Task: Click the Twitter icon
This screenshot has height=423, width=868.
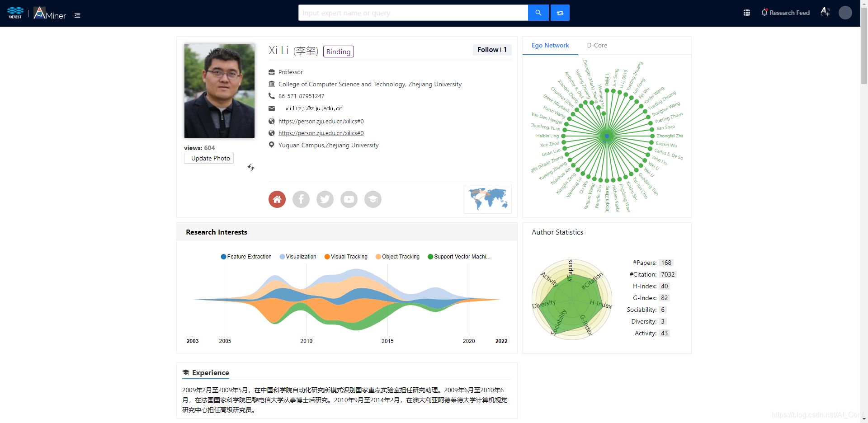Action: coord(325,199)
